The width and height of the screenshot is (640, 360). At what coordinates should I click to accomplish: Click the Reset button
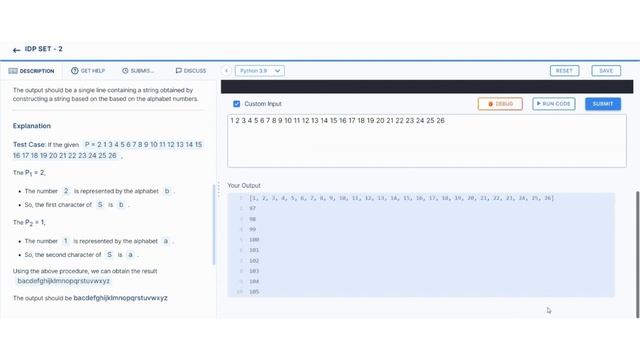pyautogui.click(x=564, y=71)
